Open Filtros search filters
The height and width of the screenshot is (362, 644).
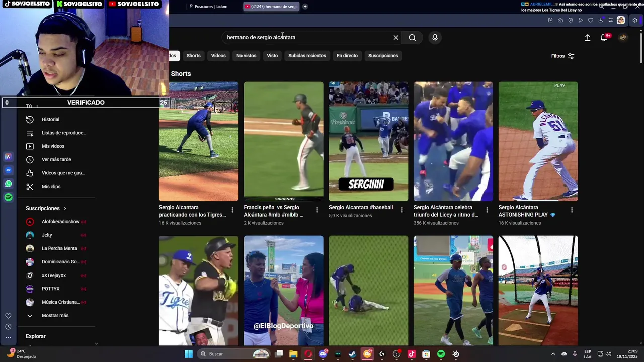point(562,56)
